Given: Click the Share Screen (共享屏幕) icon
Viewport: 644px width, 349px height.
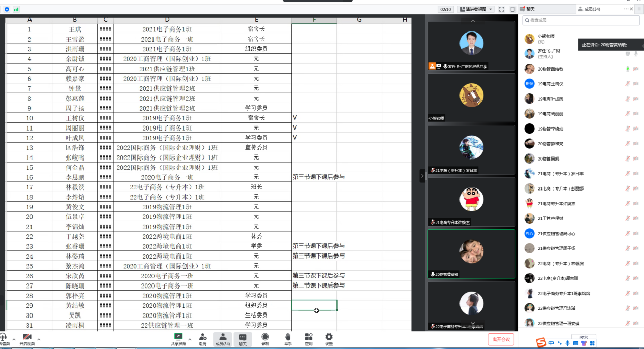Looking at the screenshot, I should point(178,338).
